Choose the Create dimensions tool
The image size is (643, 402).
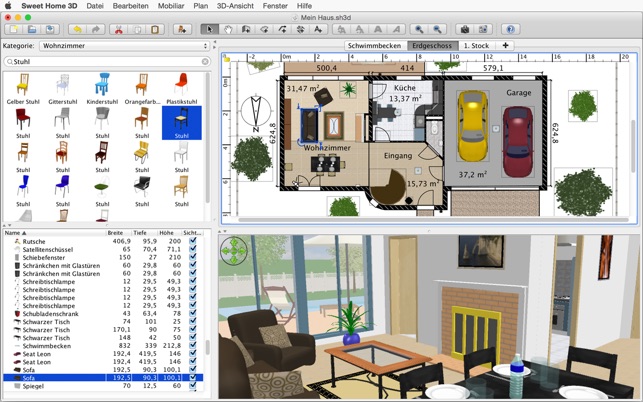(x=301, y=30)
